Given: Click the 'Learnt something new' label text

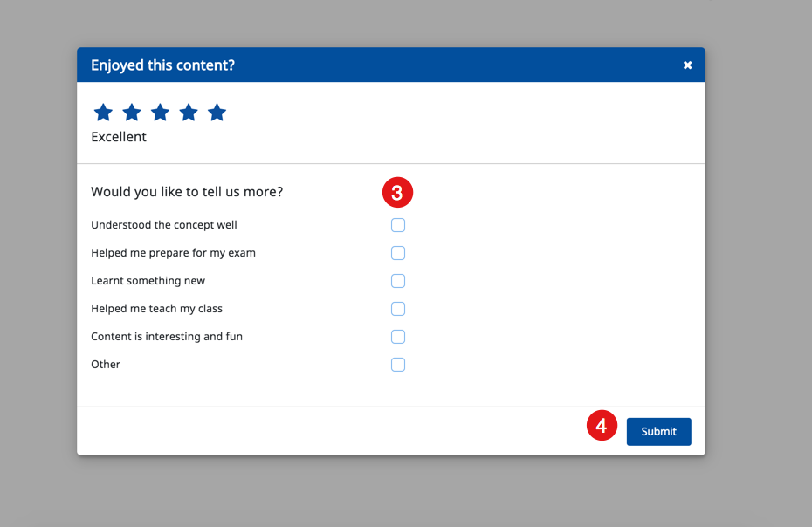Looking at the screenshot, I should 148,281.
